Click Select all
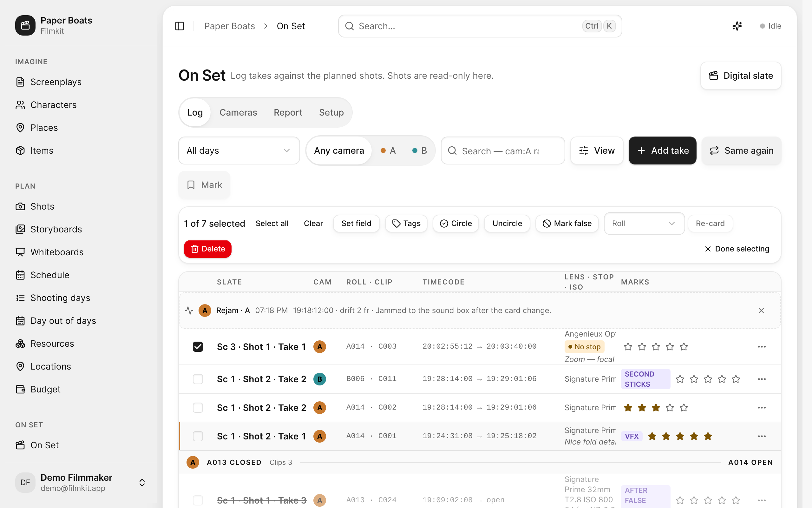The height and width of the screenshot is (508, 812). (272, 224)
